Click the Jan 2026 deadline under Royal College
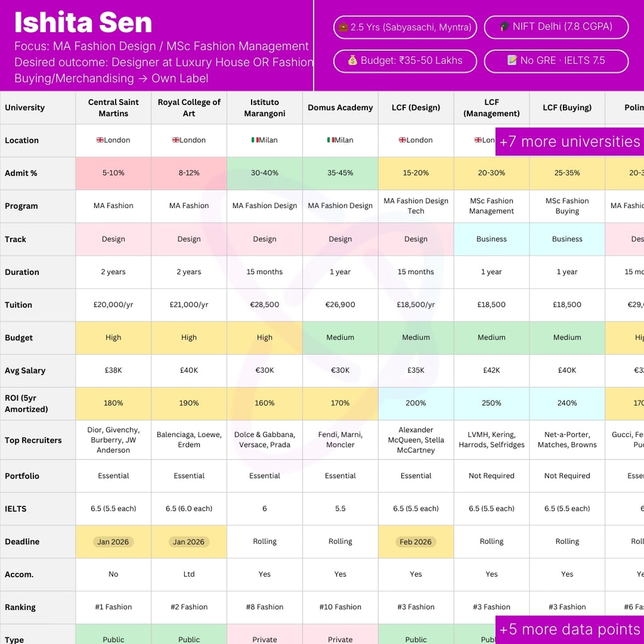The image size is (644, 644). (x=189, y=541)
